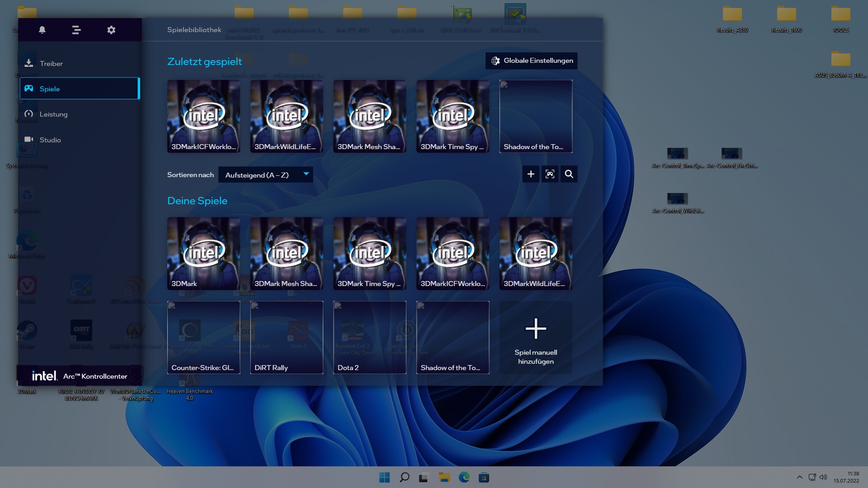This screenshot has width=868, height=488.
Task: Open the 3DMark tile under Deine Spiele
Action: (203, 253)
